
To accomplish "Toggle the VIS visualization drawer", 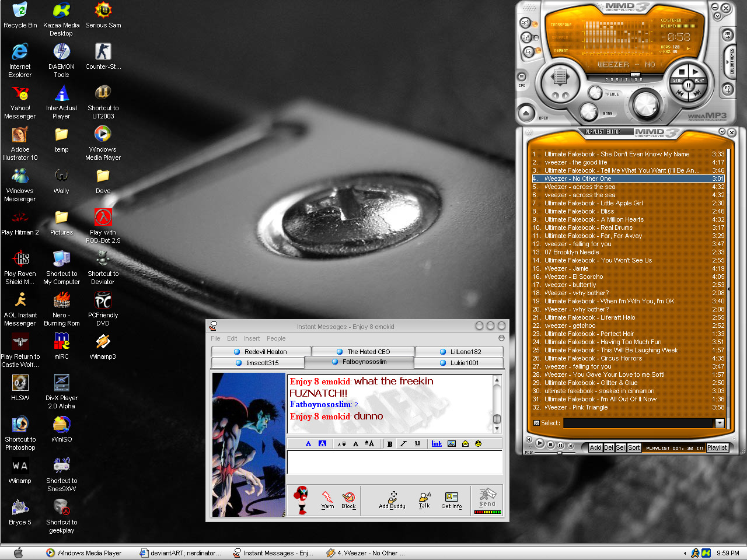I will 727,34.
